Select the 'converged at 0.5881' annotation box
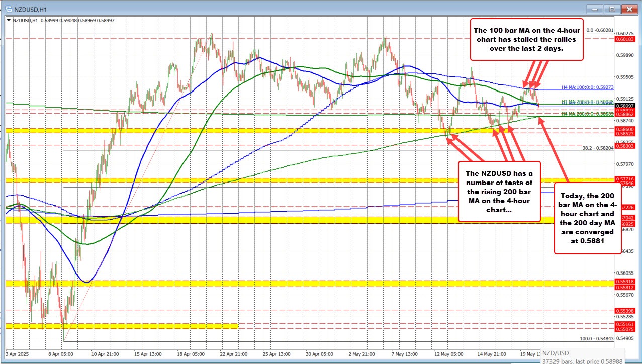 coord(587,219)
